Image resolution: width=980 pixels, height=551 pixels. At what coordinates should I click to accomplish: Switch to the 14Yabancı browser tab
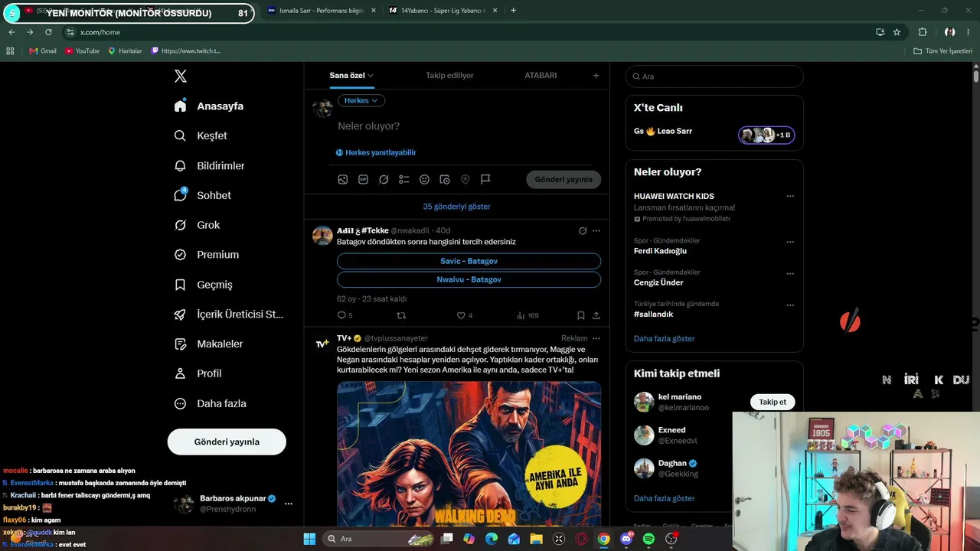pyautogui.click(x=443, y=11)
